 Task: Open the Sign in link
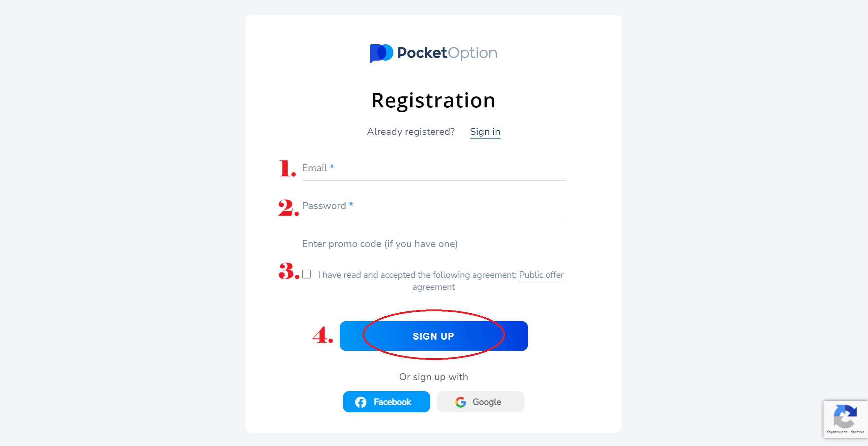click(485, 132)
